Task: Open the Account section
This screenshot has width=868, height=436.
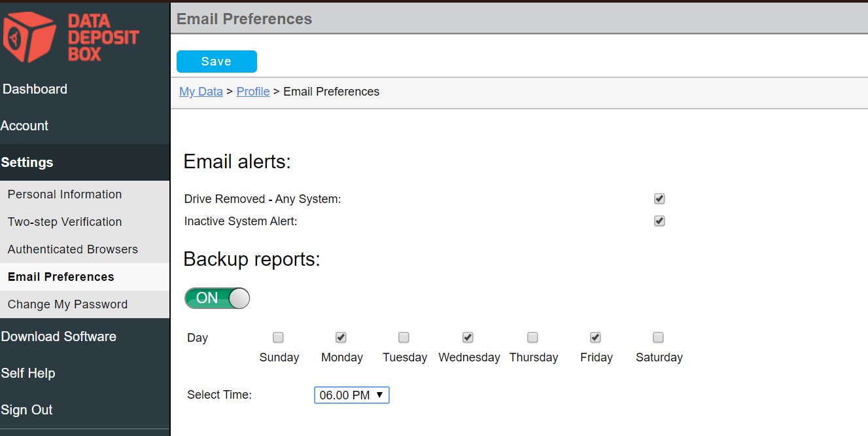Action: (x=25, y=126)
